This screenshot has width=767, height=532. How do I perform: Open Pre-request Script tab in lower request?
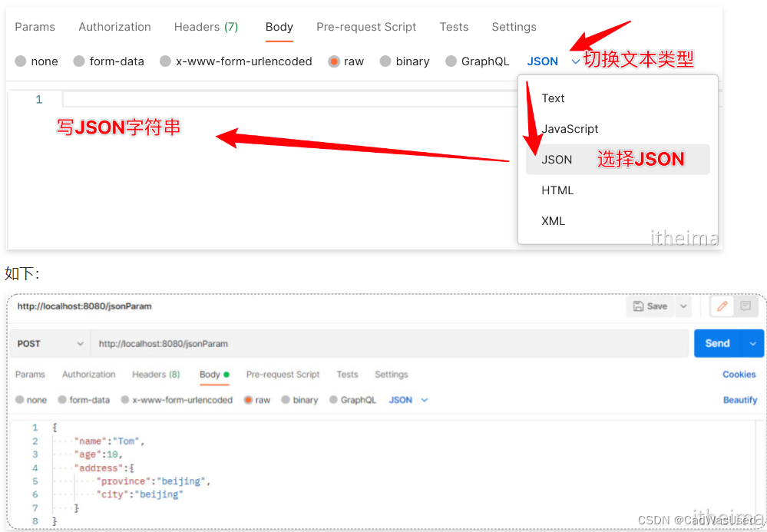tap(283, 374)
